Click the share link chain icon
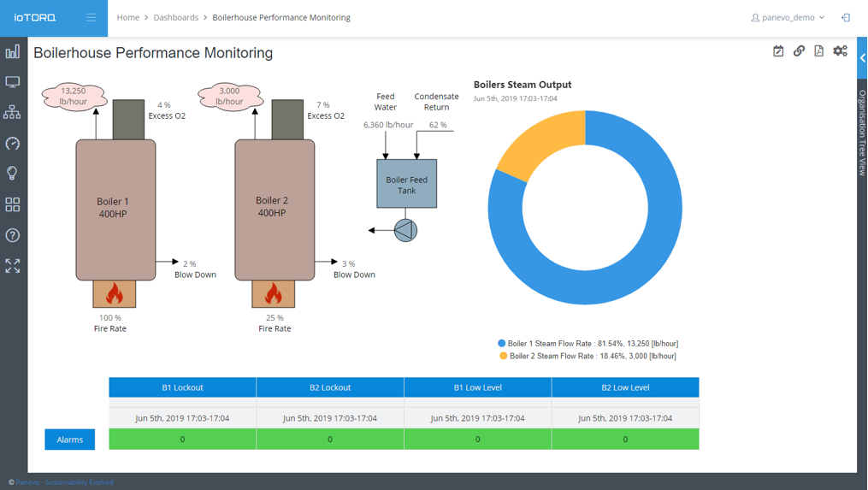Image resolution: width=868 pixels, height=490 pixels. [x=799, y=51]
